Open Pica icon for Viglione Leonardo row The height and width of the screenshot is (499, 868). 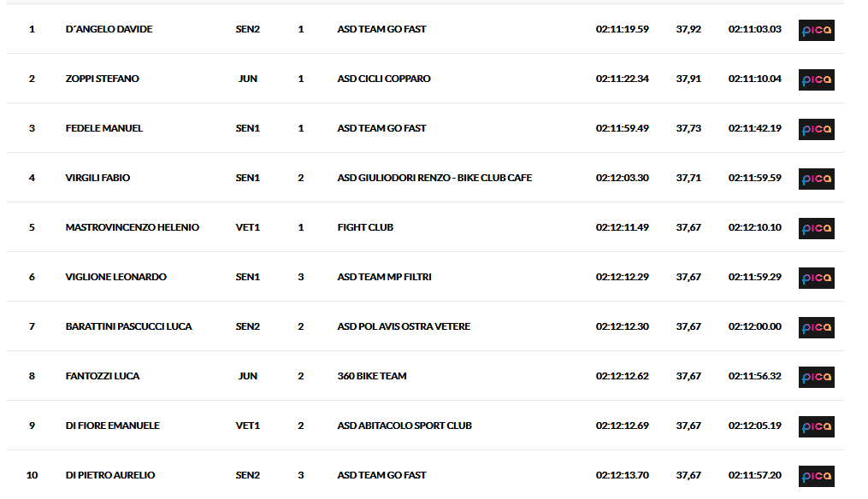click(816, 278)
